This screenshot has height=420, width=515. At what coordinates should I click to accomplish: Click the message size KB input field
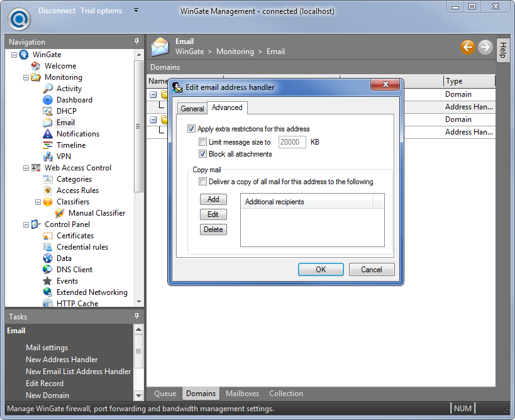pyautogui.click(x=292, y=142)
